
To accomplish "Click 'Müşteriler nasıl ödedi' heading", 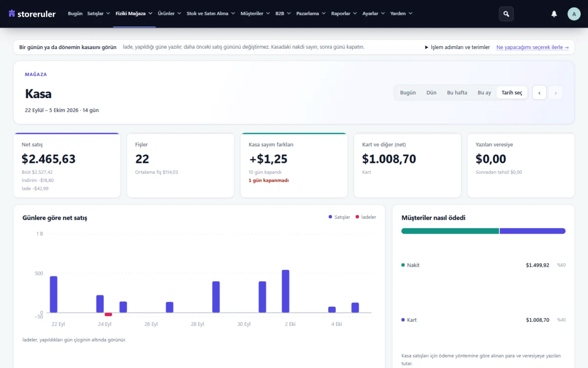I will click(433, 218).
